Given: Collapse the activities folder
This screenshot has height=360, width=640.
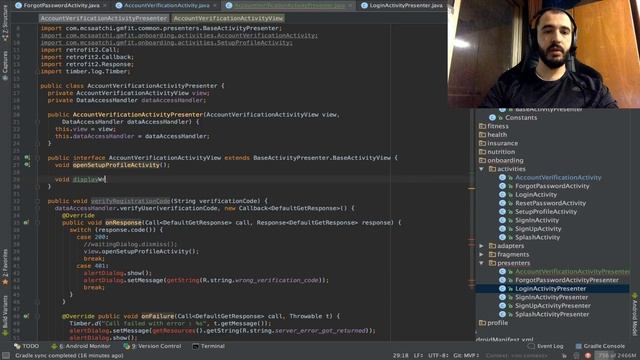Looking at the screenshot, I should click(482, 169).
